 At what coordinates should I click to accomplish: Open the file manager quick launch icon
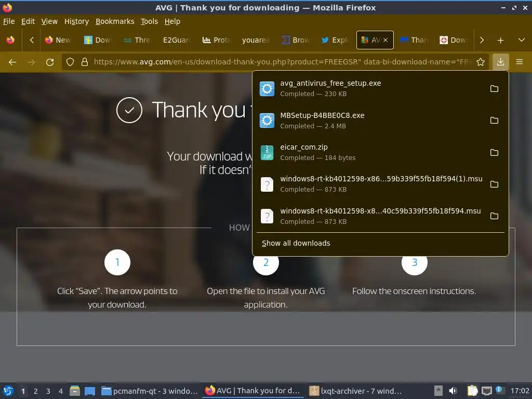coord(75,391)
